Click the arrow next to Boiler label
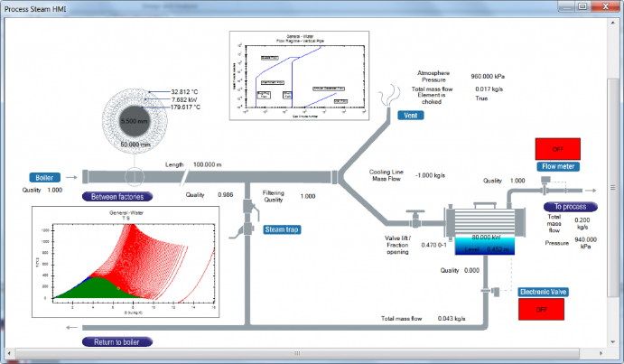The height and width of the screenshot is (364, 624). pos(71,177)
